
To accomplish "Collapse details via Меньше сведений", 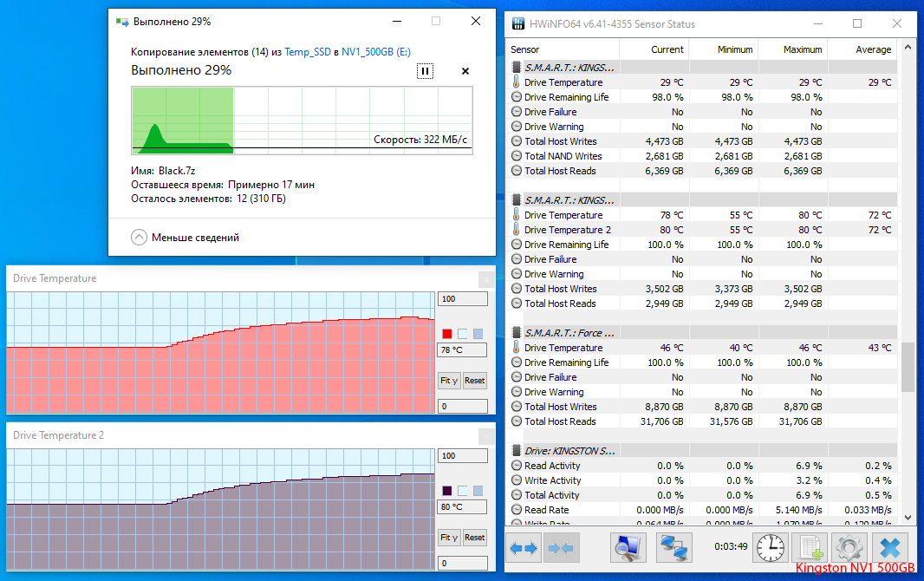I will pos(185,238).
